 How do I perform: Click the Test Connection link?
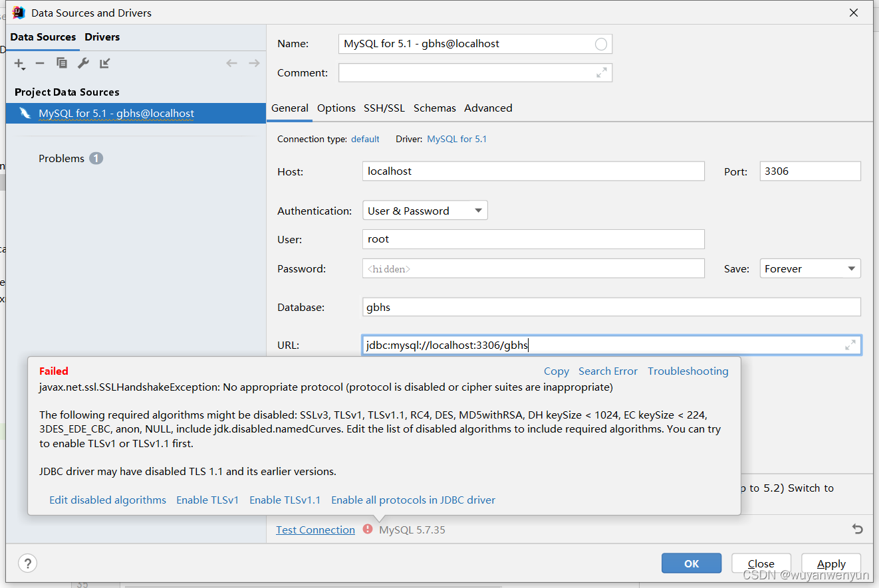pos(316,530)
